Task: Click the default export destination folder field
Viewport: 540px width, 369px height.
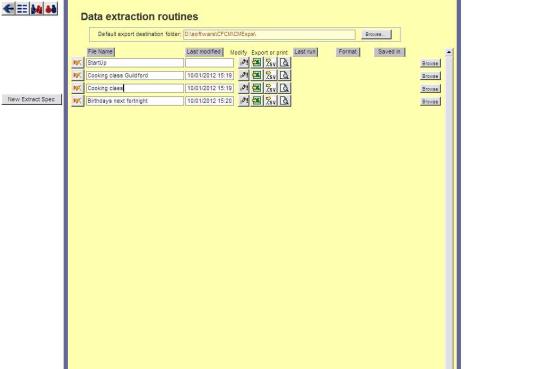Action: point(269,34)
